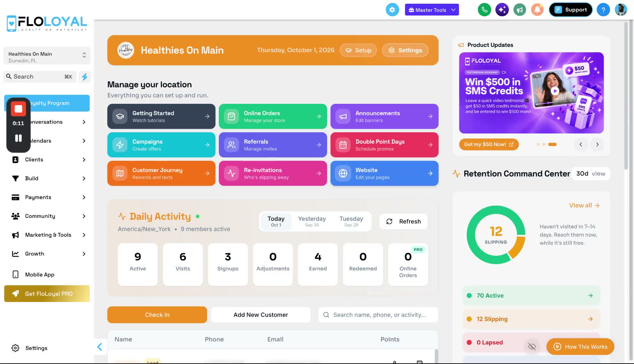The image size is (634, 364).
Task: Click the megaphone announcements icon in top bar
Action: click(520, 10)
